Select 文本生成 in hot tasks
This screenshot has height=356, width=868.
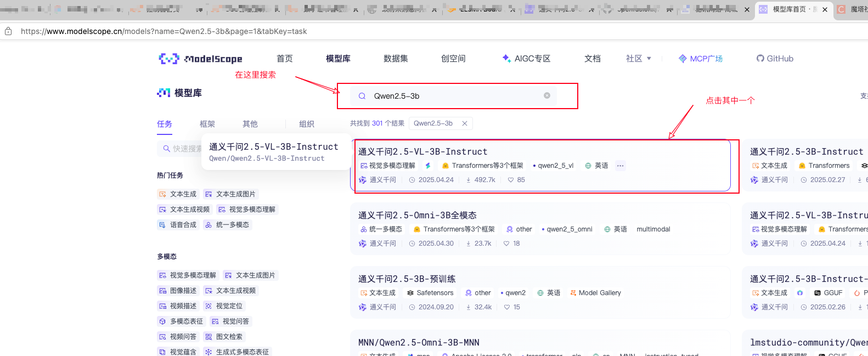(x=177, y=194)
